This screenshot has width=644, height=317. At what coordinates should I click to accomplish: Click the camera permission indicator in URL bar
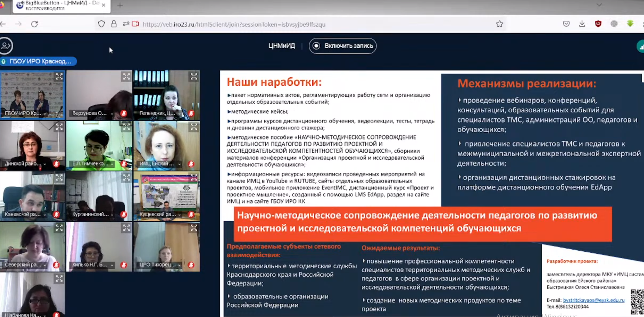[x=135, y=24]
